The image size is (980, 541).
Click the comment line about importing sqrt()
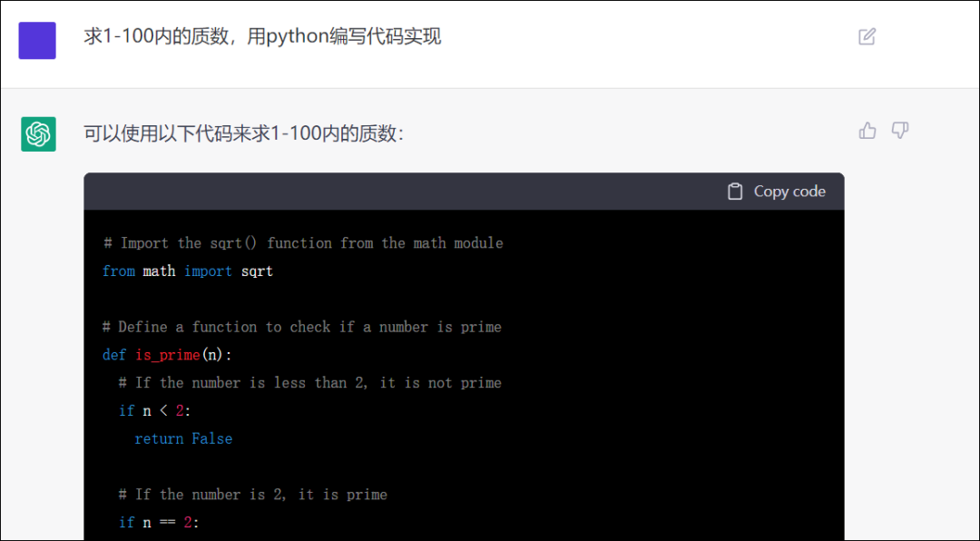[303, 242]
